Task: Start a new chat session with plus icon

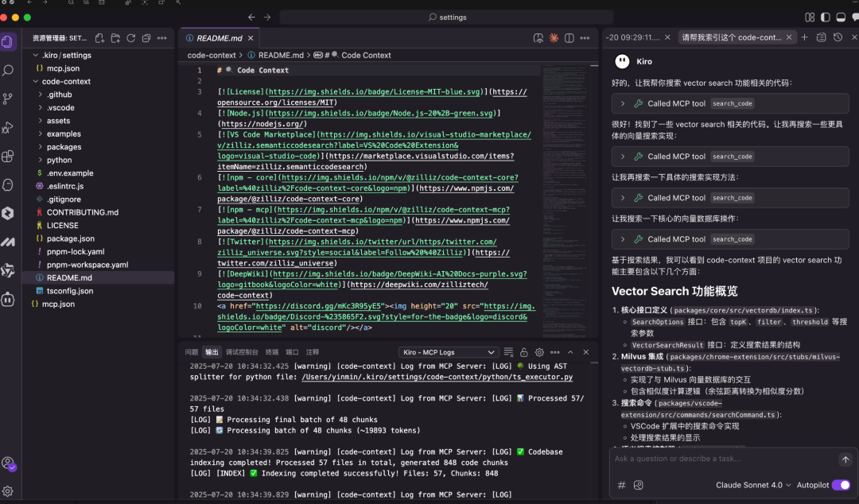Action: tap(804, 37)
